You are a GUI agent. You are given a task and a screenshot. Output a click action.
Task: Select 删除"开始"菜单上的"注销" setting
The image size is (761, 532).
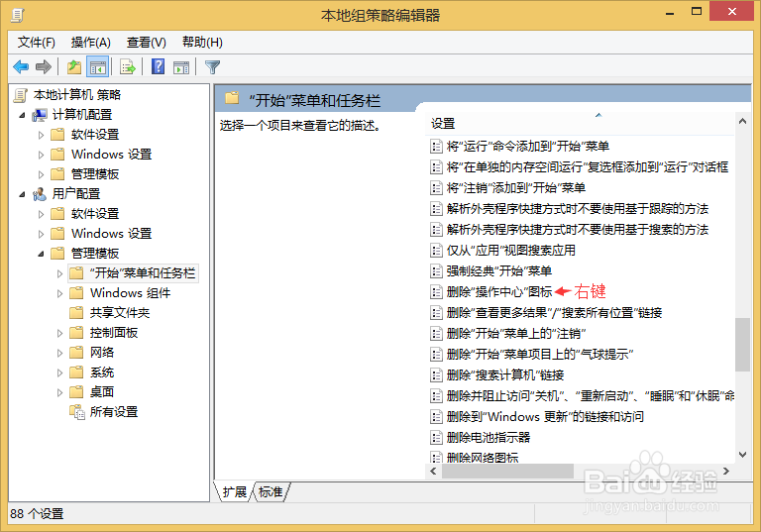[x=516, y=334]
